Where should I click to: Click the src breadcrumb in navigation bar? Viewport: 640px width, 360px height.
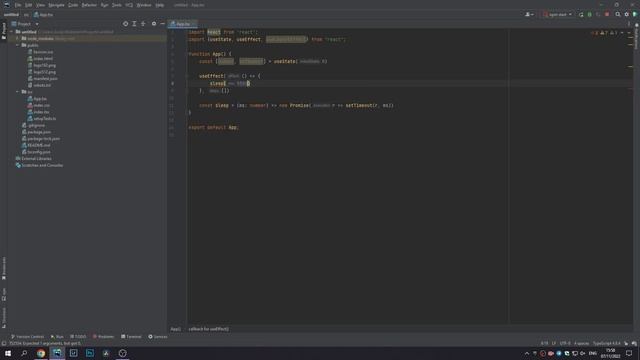click(x=26, y=15)
